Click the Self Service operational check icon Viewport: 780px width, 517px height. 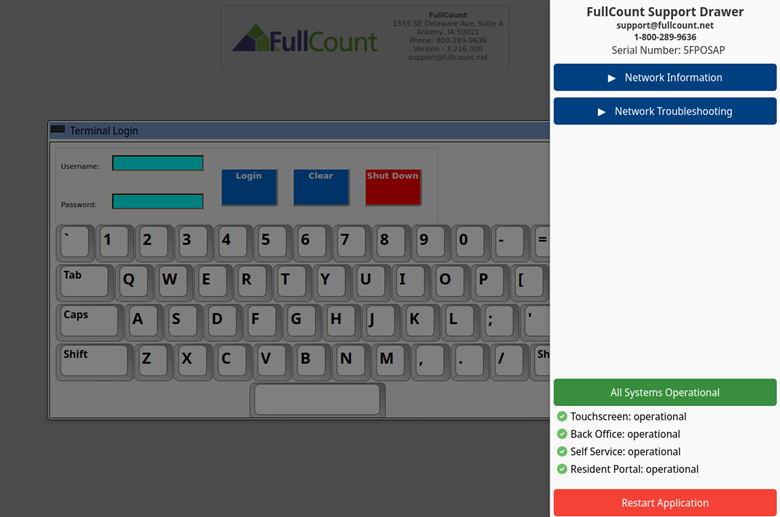point(562,451)
